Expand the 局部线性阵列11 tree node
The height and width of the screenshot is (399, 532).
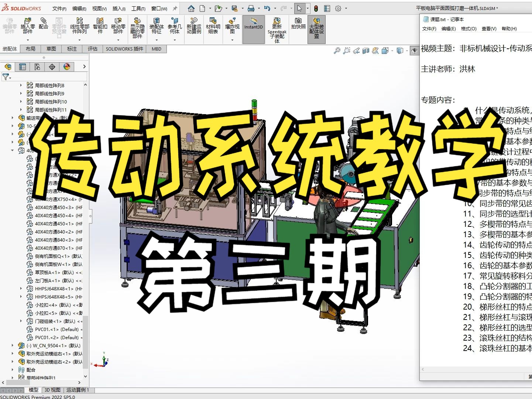tap(21, 110)
